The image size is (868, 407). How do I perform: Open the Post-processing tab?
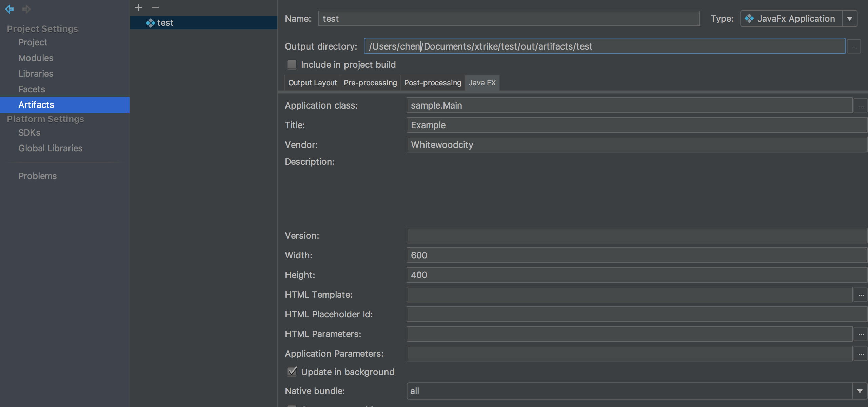point(432,83)
